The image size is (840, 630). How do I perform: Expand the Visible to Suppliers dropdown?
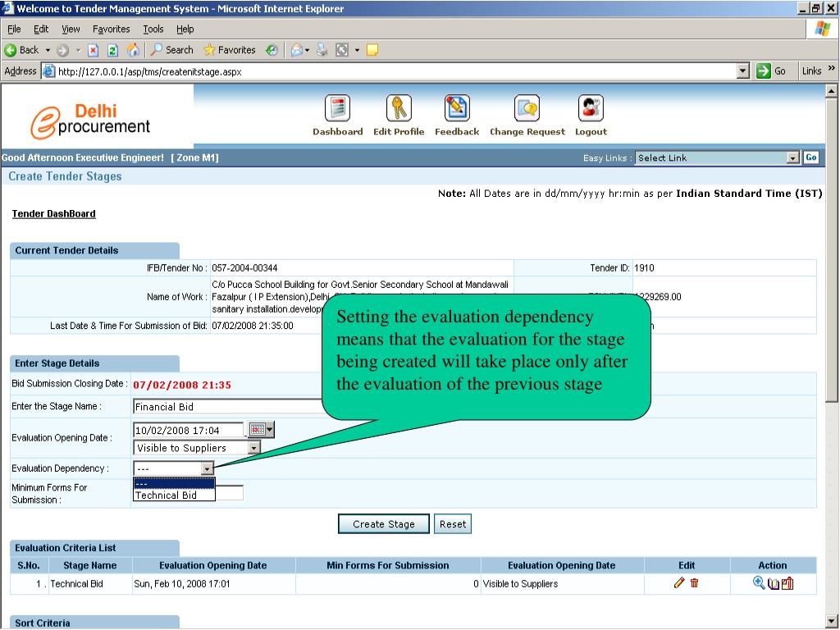click(254, 448)
